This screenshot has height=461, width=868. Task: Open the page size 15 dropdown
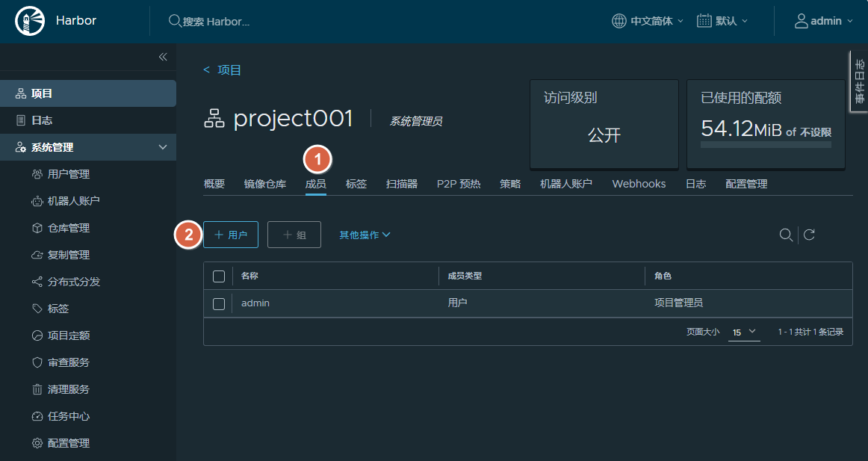point(744,332)
